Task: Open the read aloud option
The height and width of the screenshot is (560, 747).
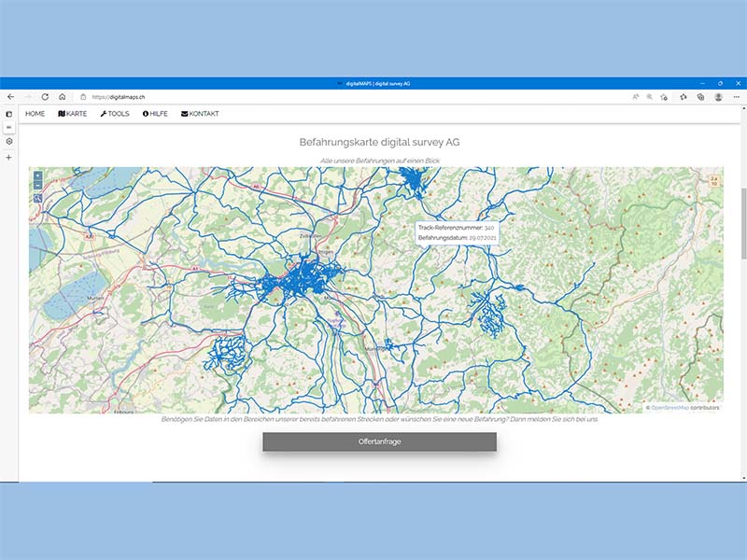Action: tap(635, 96)
